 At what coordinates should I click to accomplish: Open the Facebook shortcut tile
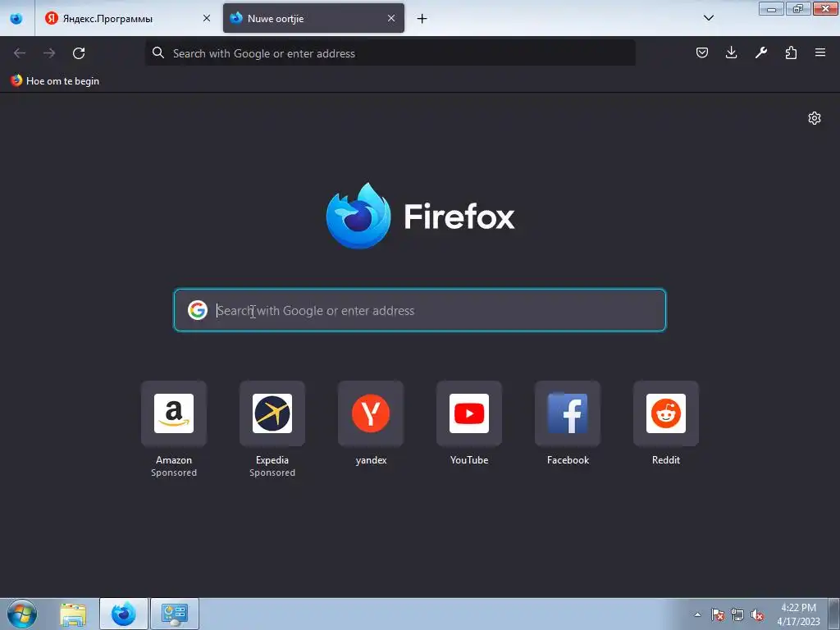(x=568, y=413)
